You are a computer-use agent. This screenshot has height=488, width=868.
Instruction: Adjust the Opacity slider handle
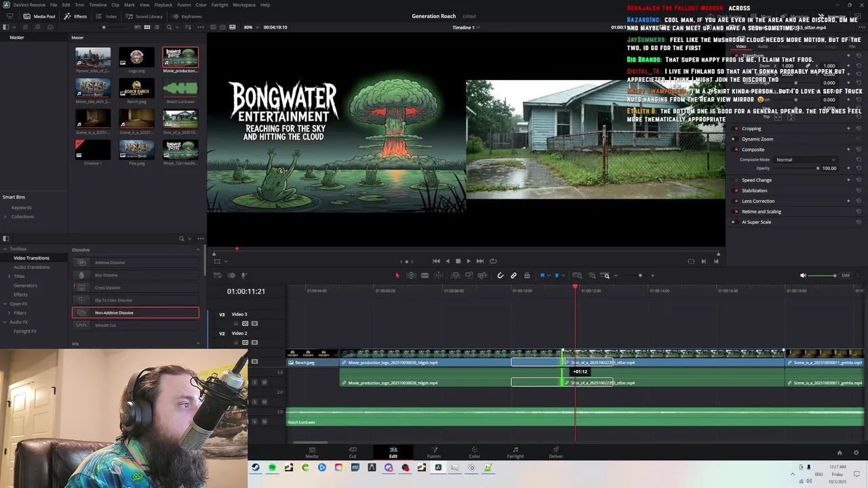[818, 168]
